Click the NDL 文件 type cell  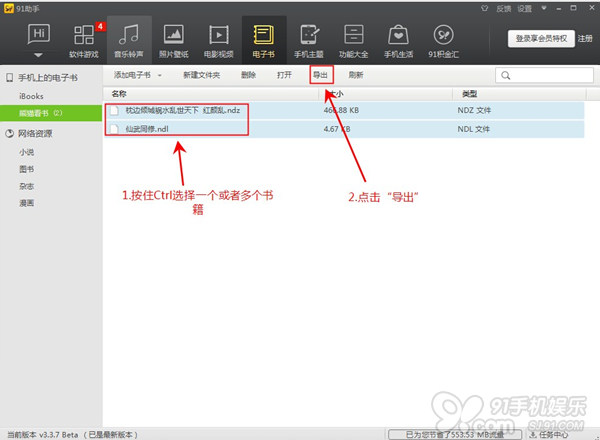(474, 129)
